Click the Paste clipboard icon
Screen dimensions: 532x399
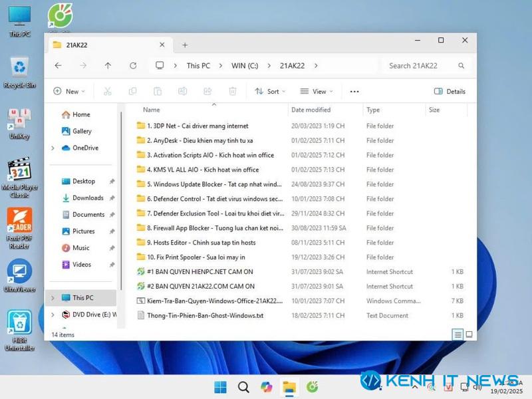(158, 91)
